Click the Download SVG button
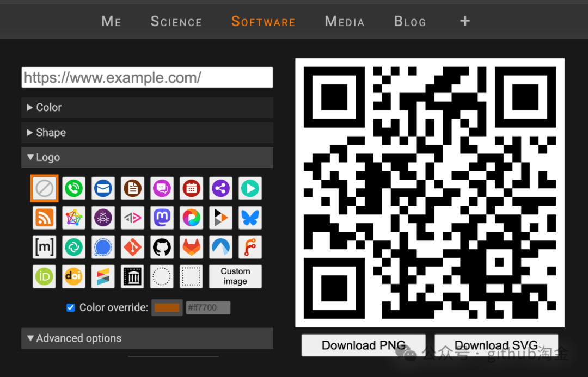 pyautogui.click(x=497, y=345)
